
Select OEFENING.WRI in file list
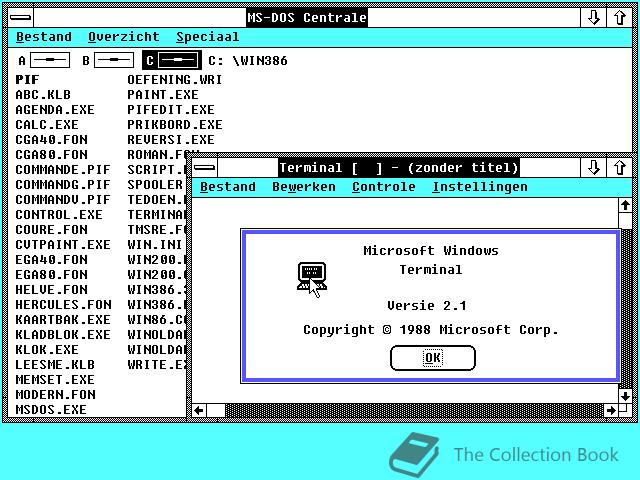click(175, 80)
